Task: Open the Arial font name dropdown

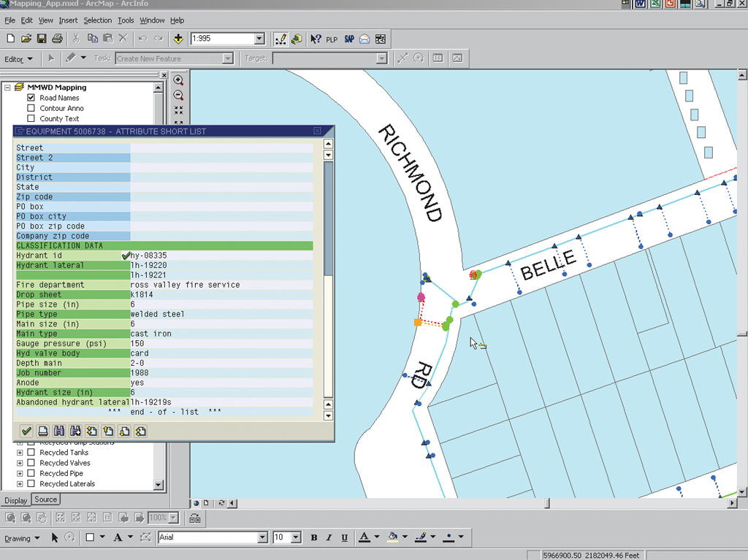Action: point(262,537)
